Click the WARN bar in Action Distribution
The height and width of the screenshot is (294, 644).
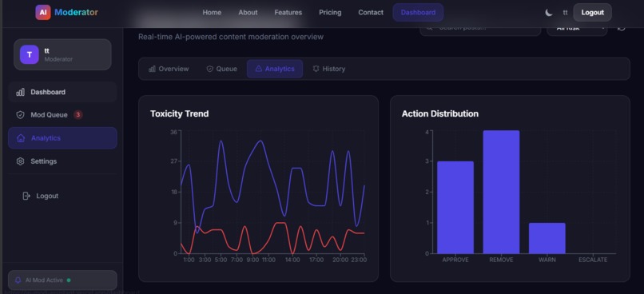pyautogui.click(x=547, y=238)
